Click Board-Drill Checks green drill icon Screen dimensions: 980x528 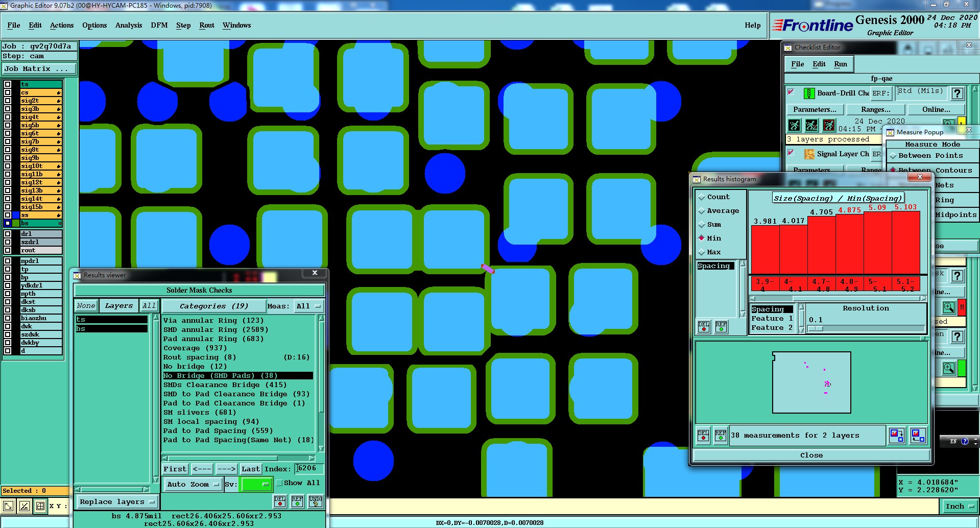(809, 93)
